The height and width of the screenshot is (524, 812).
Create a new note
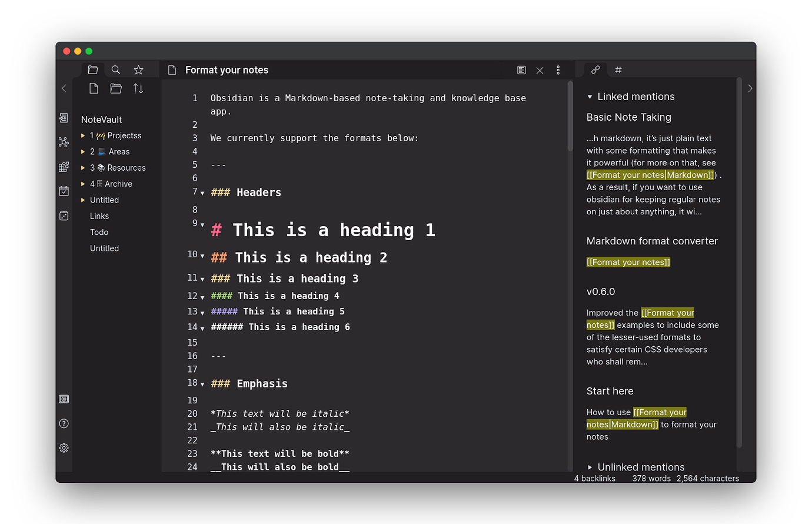pyautogui.click(x=93, y=88)
